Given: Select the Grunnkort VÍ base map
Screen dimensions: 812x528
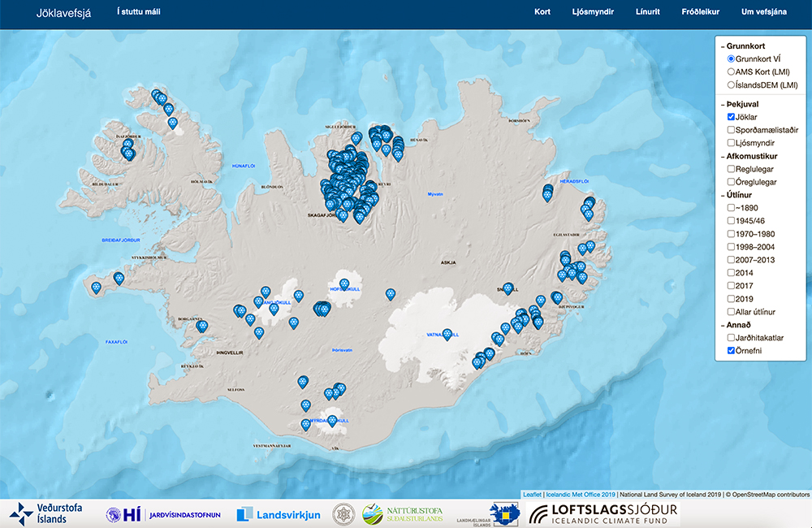Looking at the screenshot, I should (x=731, y=59).
